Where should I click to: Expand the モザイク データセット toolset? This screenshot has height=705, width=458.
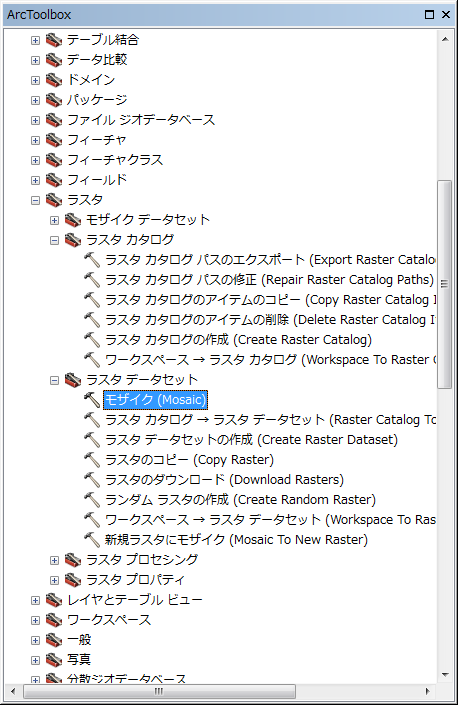click(x=54, y=220)
